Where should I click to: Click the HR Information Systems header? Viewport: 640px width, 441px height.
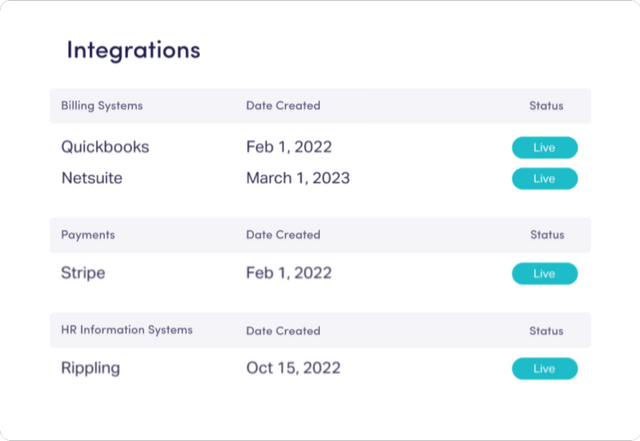127,330
